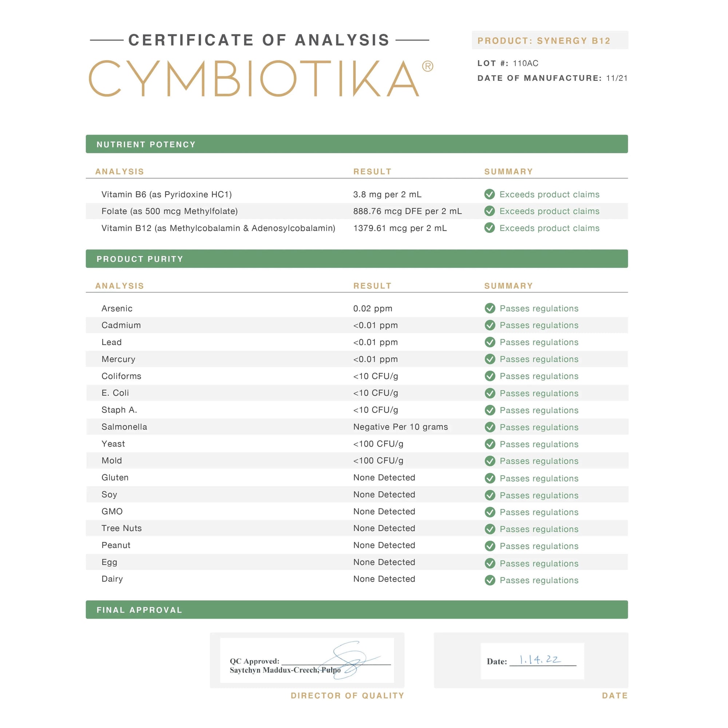Click the registered trademark symbol after CYMBIOTIKA
This screenshot has width=728, height=728.
(x=427, y=66)
